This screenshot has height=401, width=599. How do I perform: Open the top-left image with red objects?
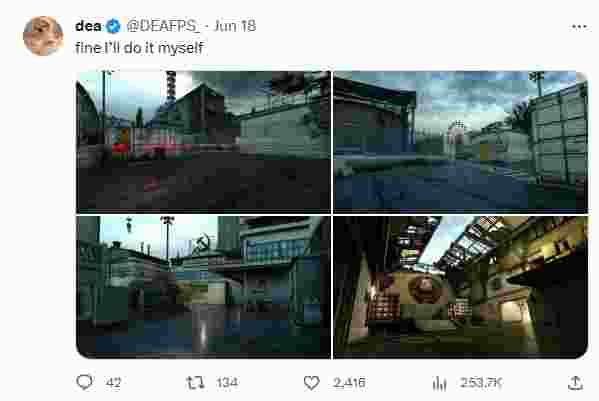click(203, 142)
